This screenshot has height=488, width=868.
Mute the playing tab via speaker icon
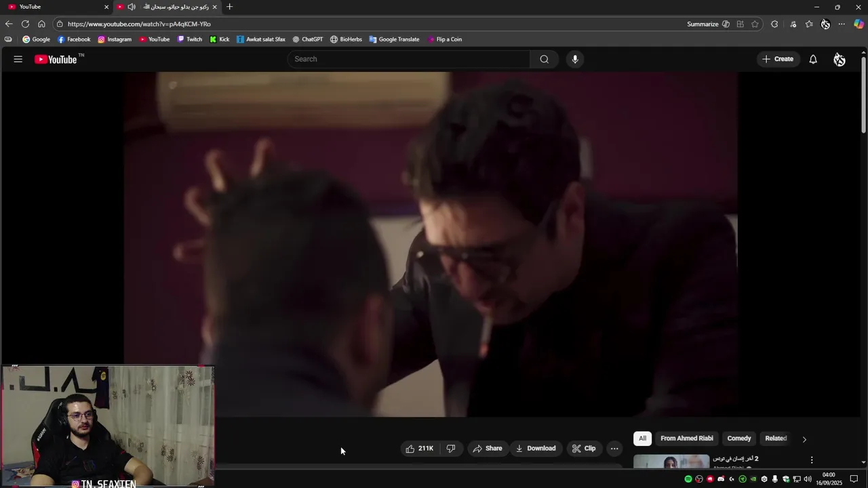[132, 7]
